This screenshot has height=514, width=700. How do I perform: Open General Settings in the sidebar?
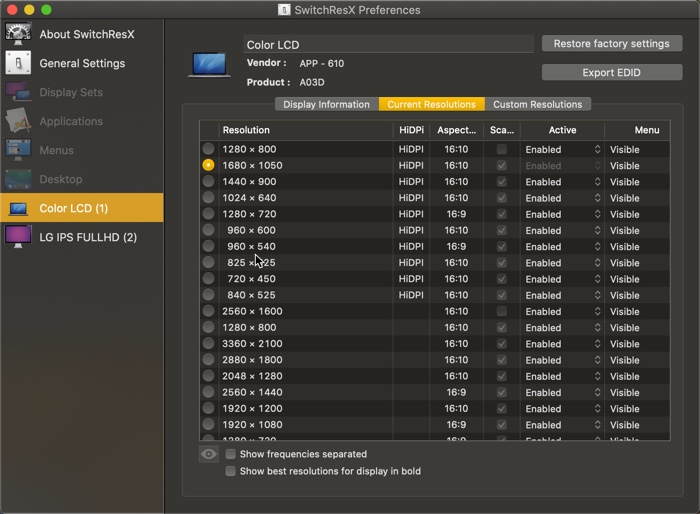[82, 63]
